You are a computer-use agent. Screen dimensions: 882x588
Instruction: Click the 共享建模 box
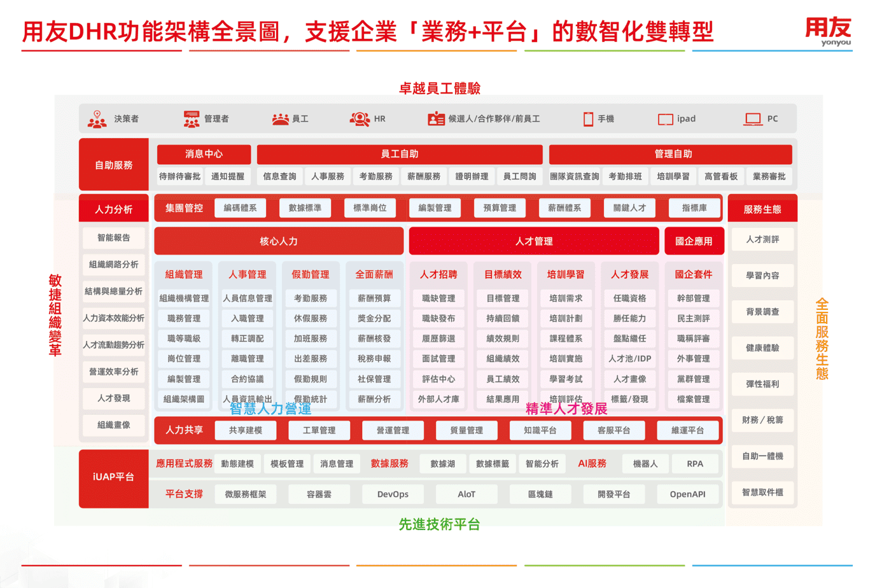(246, 431)
